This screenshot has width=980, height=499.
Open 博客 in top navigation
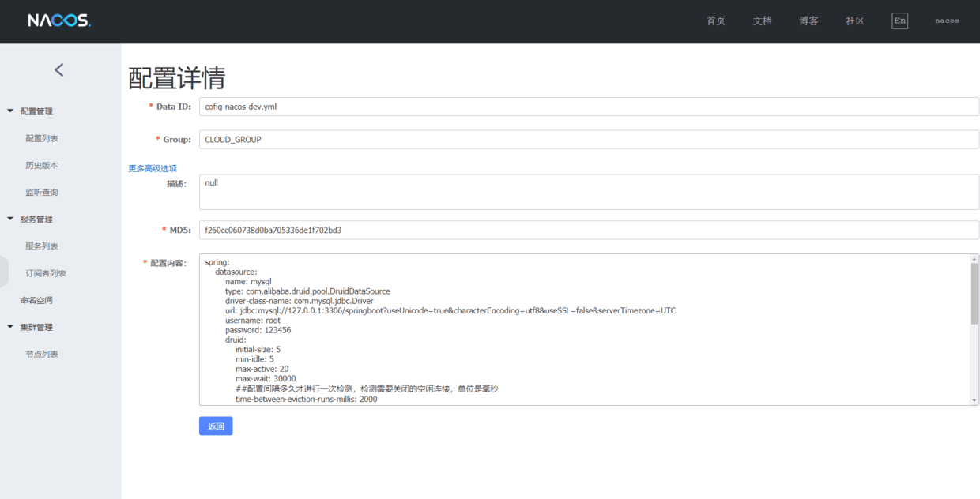click(808, 21)
